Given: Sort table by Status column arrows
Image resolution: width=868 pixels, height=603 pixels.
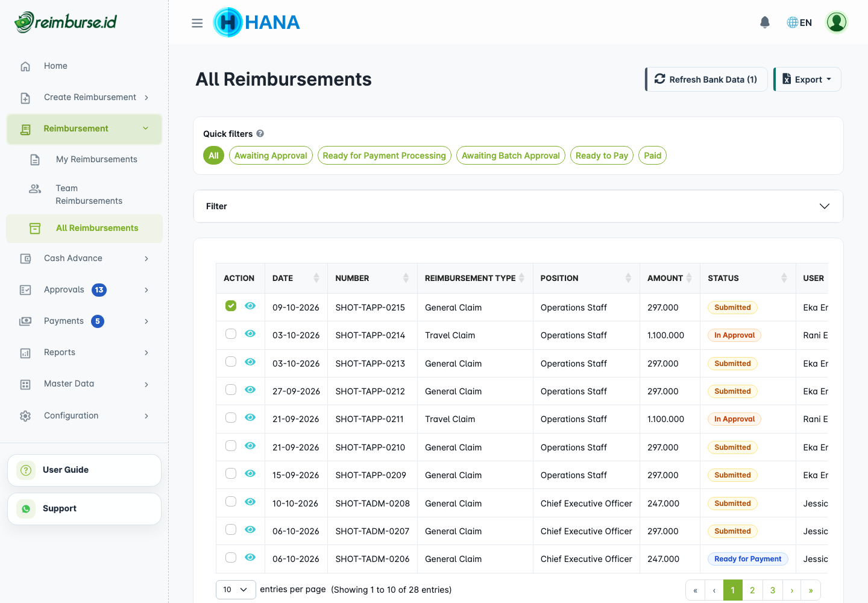Looking at the screenshot, I should (784, 278).
